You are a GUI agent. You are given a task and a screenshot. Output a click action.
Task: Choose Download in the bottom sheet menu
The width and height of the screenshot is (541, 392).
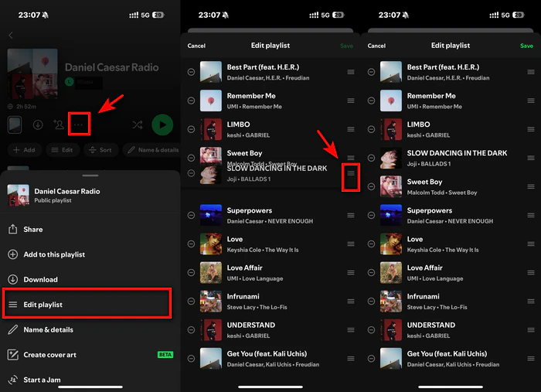point(90,280)
